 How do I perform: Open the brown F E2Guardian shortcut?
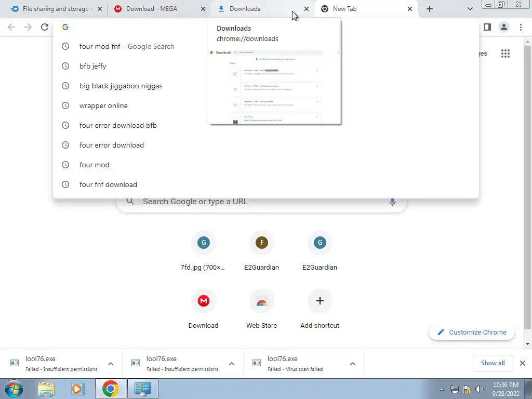tap(262, 251)
